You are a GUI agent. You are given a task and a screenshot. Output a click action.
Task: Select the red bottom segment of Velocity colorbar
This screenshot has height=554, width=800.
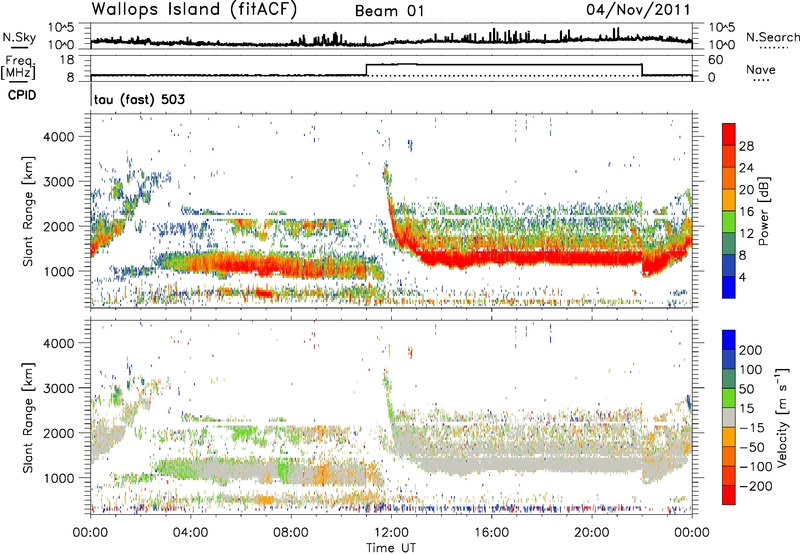pyautogui.click(x=729, y=495)
